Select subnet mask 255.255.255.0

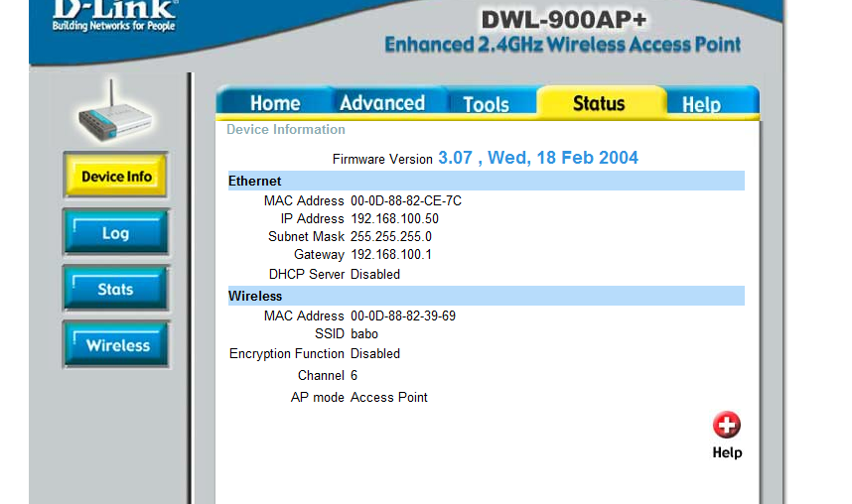pyautogui.click(x=391, y=237)
